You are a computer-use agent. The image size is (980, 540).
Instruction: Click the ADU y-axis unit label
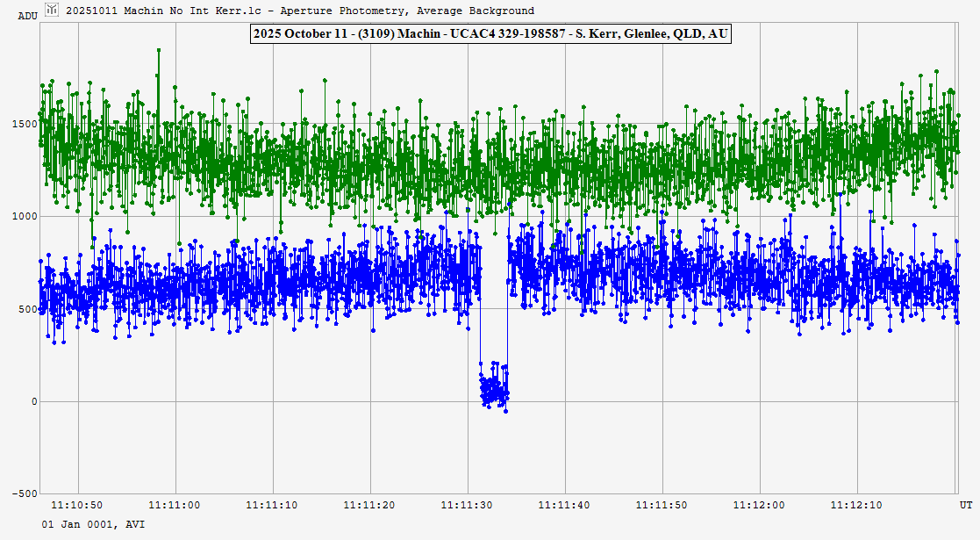pos(27,15)
